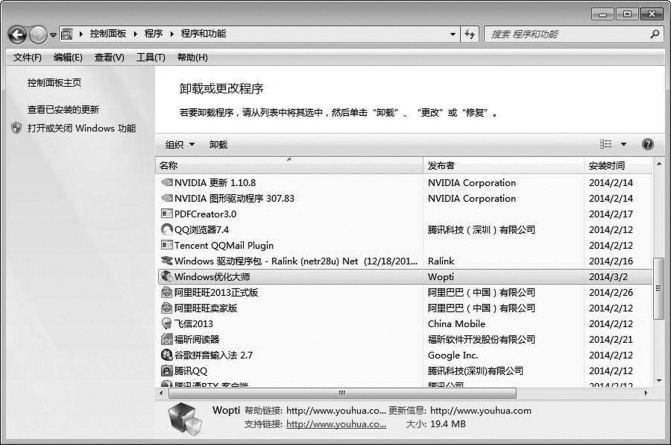Open 打开或关闭 Windows 功能 link
The height and width of the screenshot is (445, 671).
[81, 128]
